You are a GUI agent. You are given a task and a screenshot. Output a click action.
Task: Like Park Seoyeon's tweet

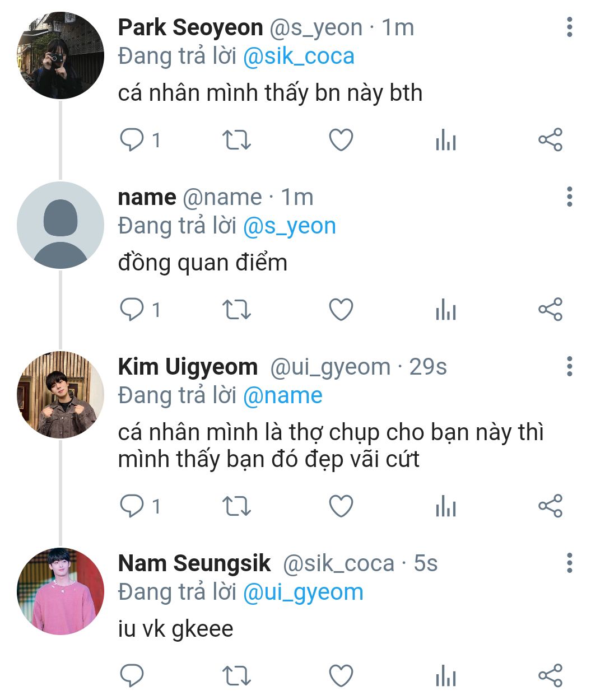click(x=341, y=140)
